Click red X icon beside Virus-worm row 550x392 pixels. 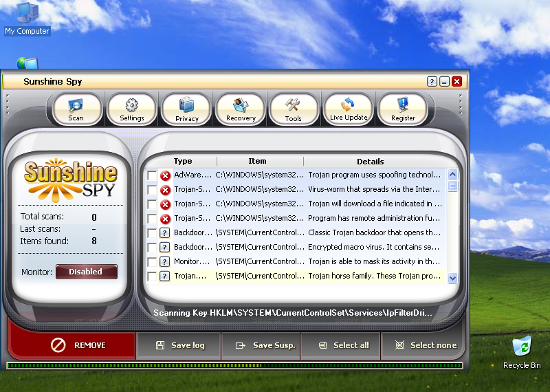click(x=165, y=190)
